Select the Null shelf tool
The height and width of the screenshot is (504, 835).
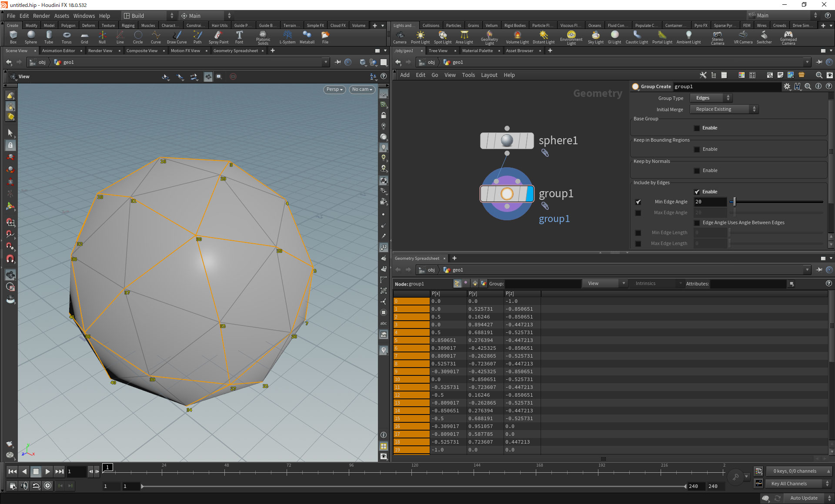tap(102, 37)
